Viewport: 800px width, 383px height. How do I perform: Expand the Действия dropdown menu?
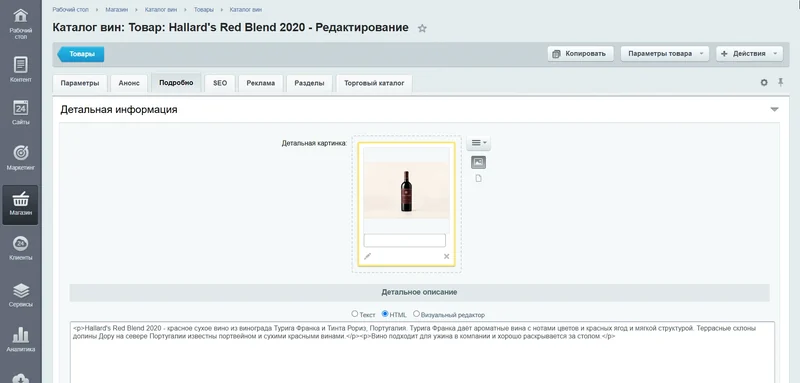point(749,54)
